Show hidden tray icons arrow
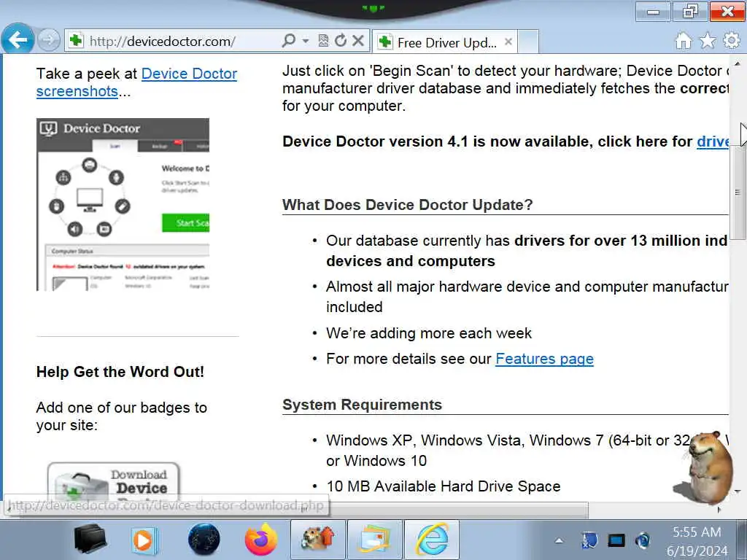Screen dimensions: 747x560 click(559, 540)
